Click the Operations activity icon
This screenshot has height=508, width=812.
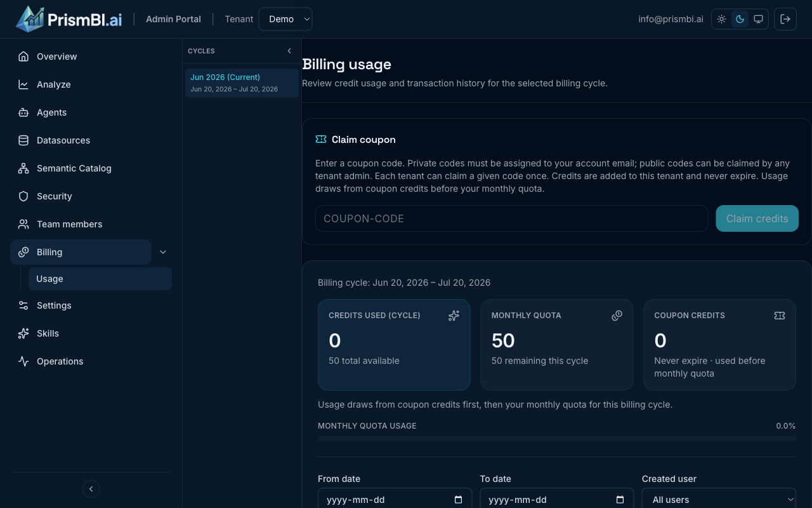[23, 361]
